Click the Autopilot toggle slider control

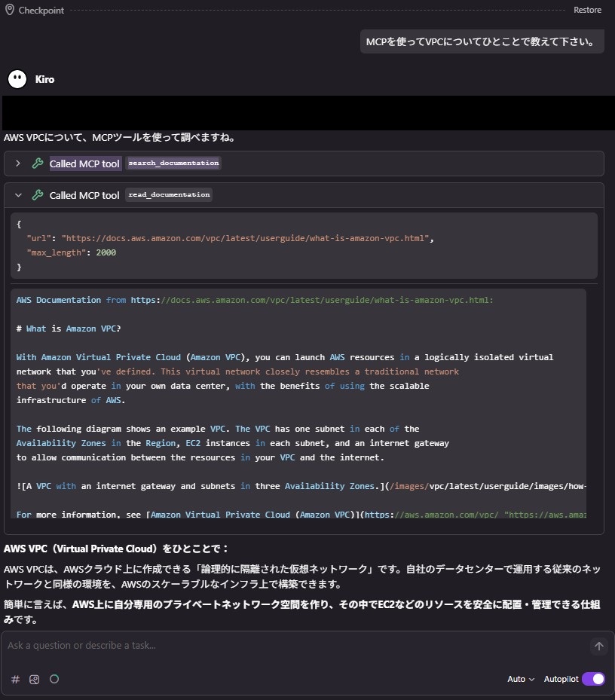pos(593,679)
